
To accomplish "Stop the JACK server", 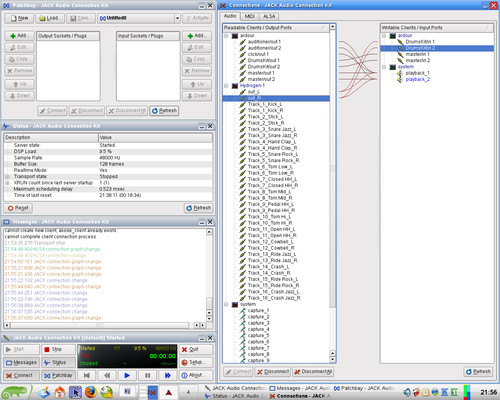I will point(58,349).
